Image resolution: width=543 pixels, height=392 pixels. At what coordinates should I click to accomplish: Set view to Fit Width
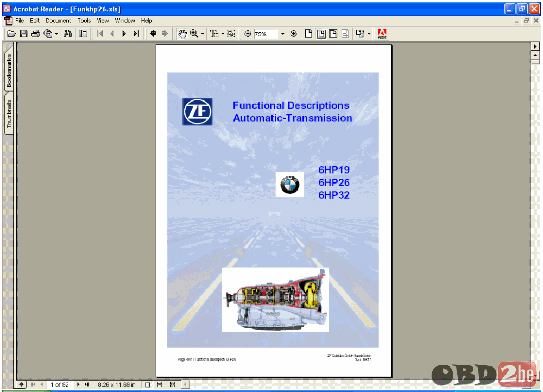coord(333,34)
